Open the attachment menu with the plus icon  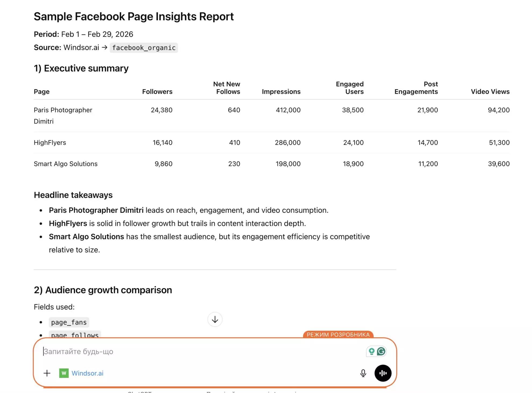[x=47, y=373]
